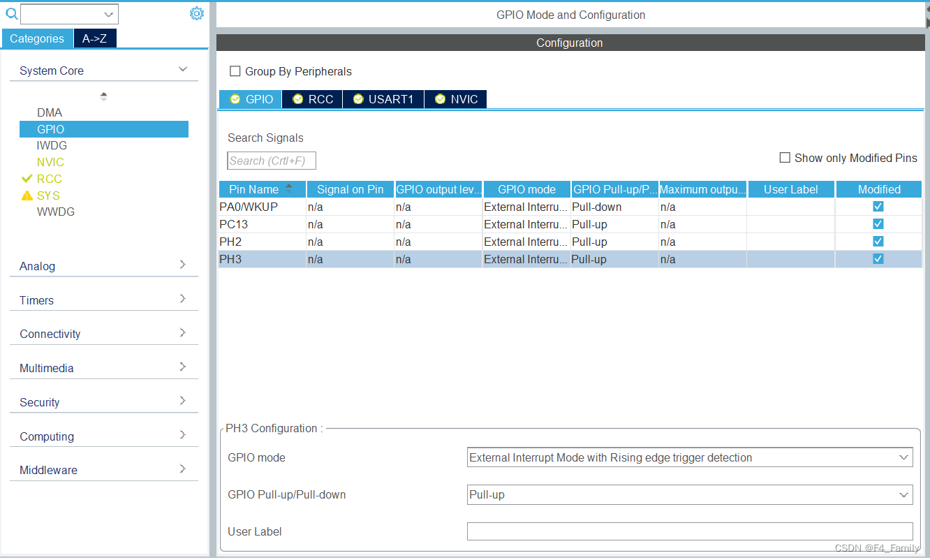Expand the Timers category
Image resolution: width=930 pixels, height=560 pixels.
click(183, 299)
